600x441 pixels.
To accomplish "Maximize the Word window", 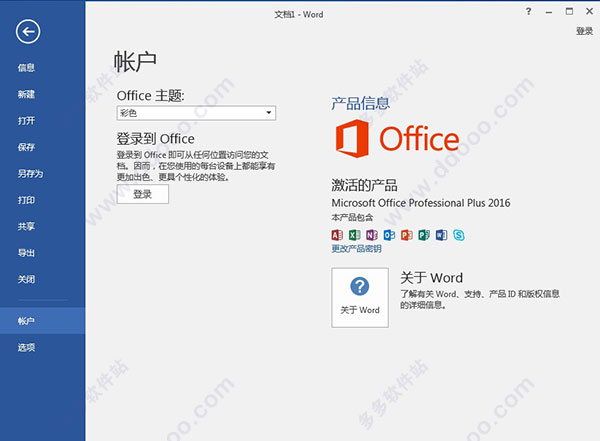I will (x=569, y=11).
